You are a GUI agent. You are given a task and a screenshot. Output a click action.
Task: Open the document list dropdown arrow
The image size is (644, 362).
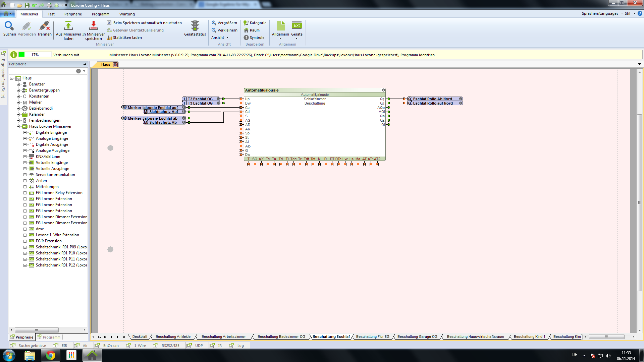point(640,64)
